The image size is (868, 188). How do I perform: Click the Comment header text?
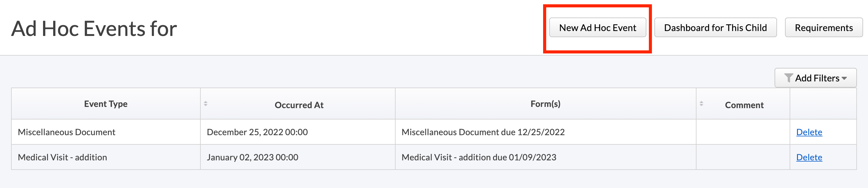[x=744, y=105]
